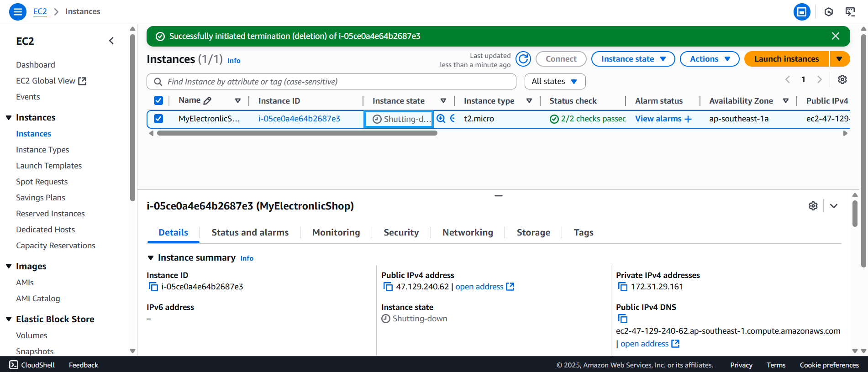Copy the Public IPv4 DNS value
Screen dimensions: 868x372
622,319
